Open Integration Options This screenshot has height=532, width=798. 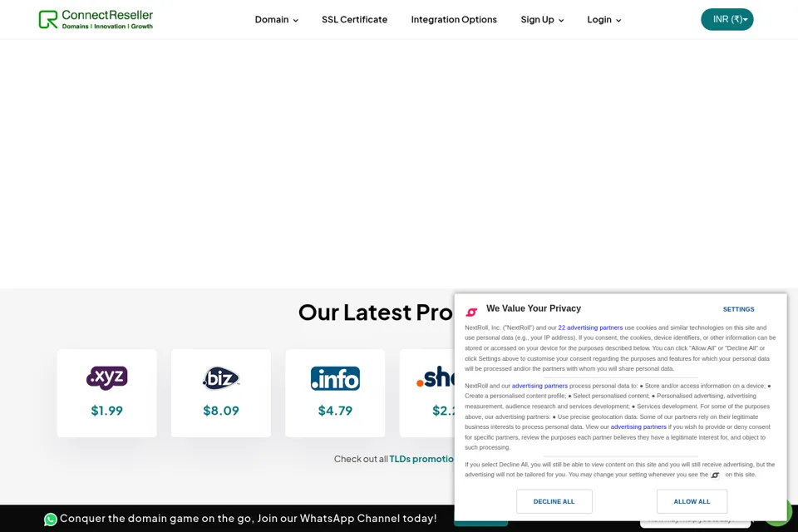[454, 19]
